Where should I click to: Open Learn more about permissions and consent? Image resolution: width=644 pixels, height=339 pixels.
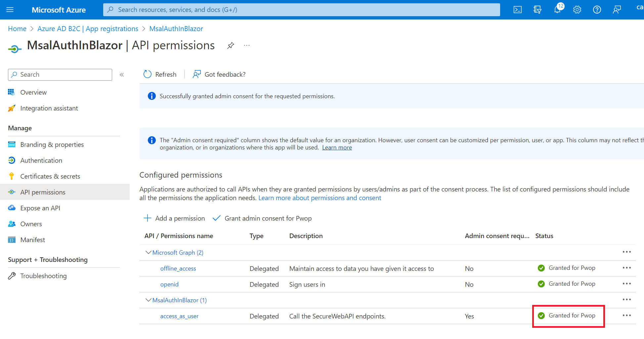[x=320, y=198]
